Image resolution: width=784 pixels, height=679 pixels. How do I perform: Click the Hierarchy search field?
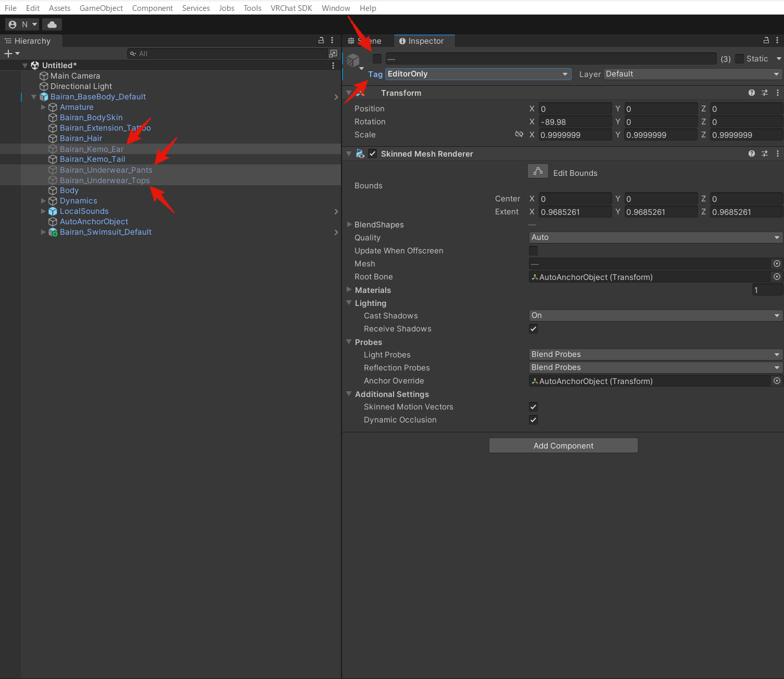click(x=227, y=54)
